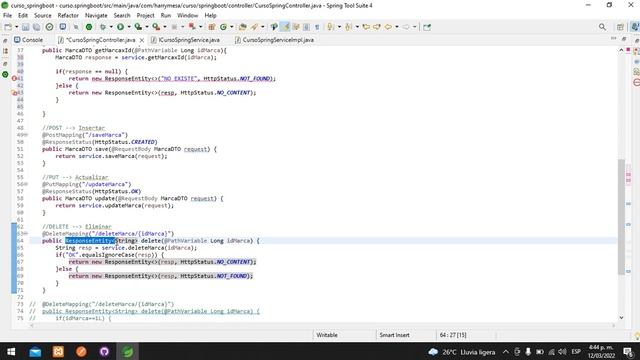
Task: Save the current file with Save icon
Action: click(26, 27)
